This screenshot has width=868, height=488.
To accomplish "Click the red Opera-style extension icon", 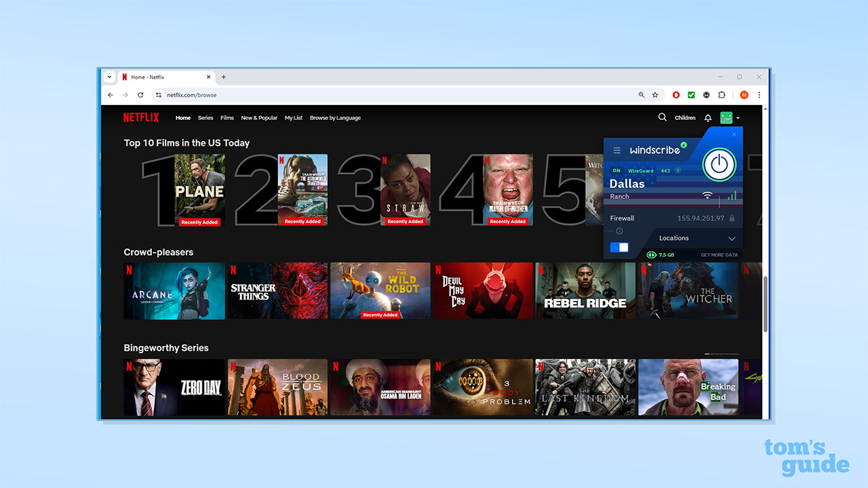I will [676, 95].
